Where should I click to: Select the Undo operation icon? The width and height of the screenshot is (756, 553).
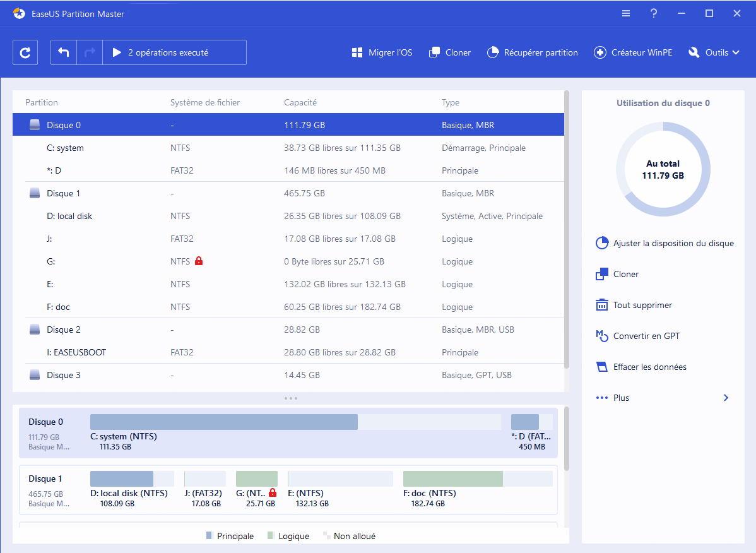63,52
